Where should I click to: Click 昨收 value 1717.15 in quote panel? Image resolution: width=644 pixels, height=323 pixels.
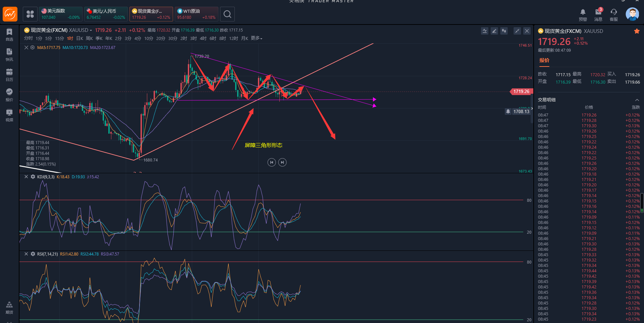(x=563, y=75)
